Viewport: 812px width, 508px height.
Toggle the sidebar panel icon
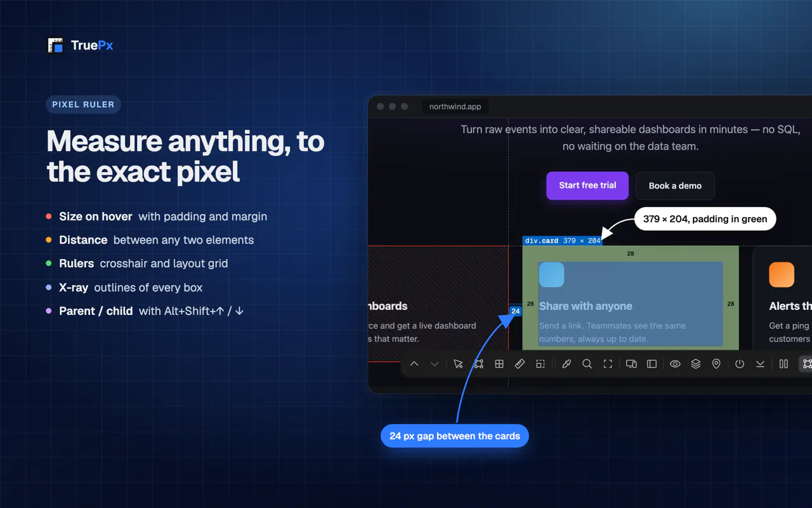(652, 364)
